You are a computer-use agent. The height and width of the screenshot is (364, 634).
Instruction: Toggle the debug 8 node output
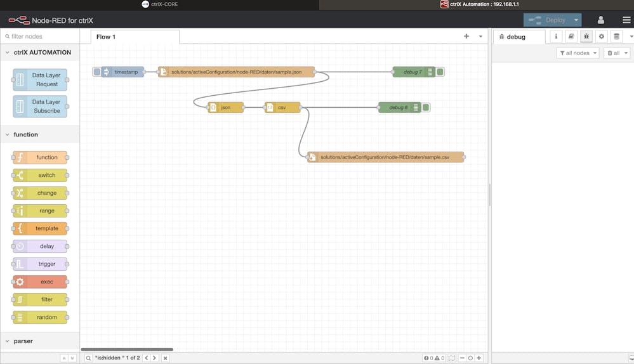point(425,107)
